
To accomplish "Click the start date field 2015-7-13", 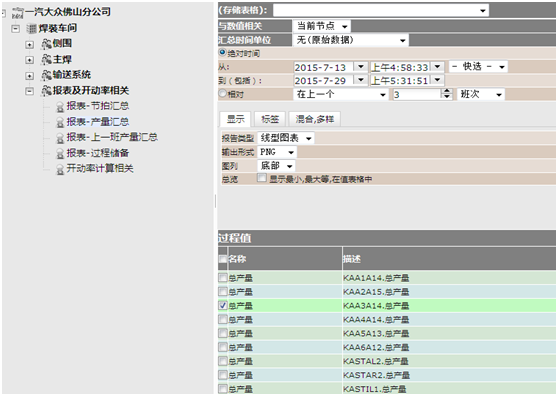I will tap(323, 67).
